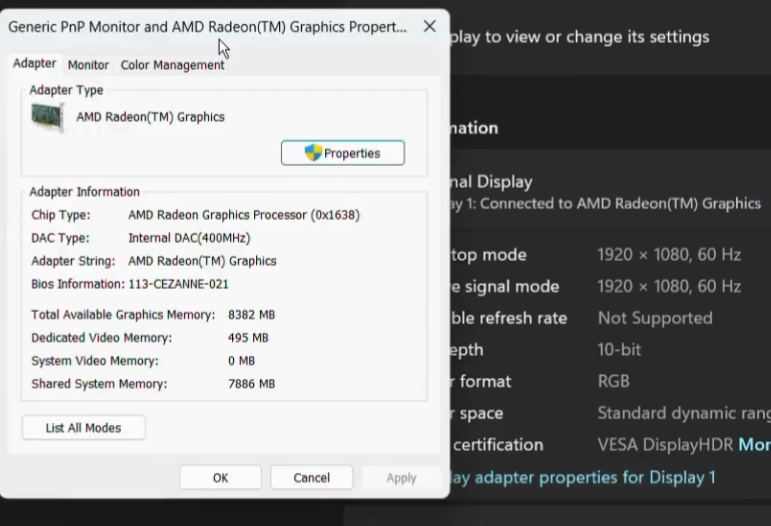This screenshot has width=771, height=526.
Task: Select the AMD Radeon(TM) Graphics adapter type text
Action: (150, 117)
